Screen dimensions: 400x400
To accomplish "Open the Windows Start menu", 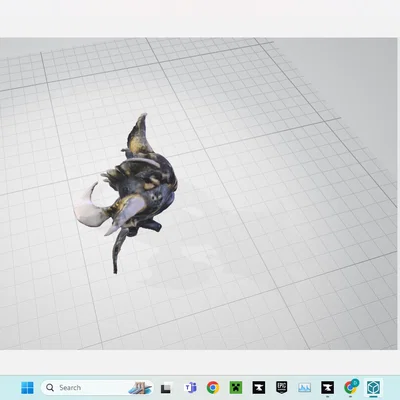I will (x=27, y=388).
